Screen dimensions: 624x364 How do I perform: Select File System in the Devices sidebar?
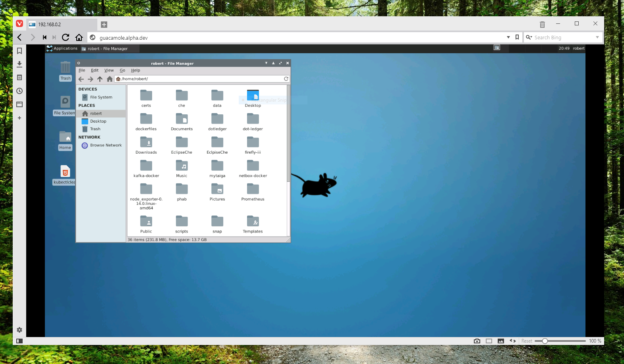tap(101, 97)
